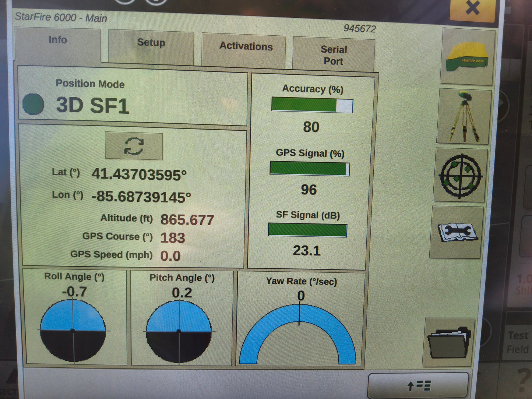Click the GPS Course (°) label

point(117,236)
